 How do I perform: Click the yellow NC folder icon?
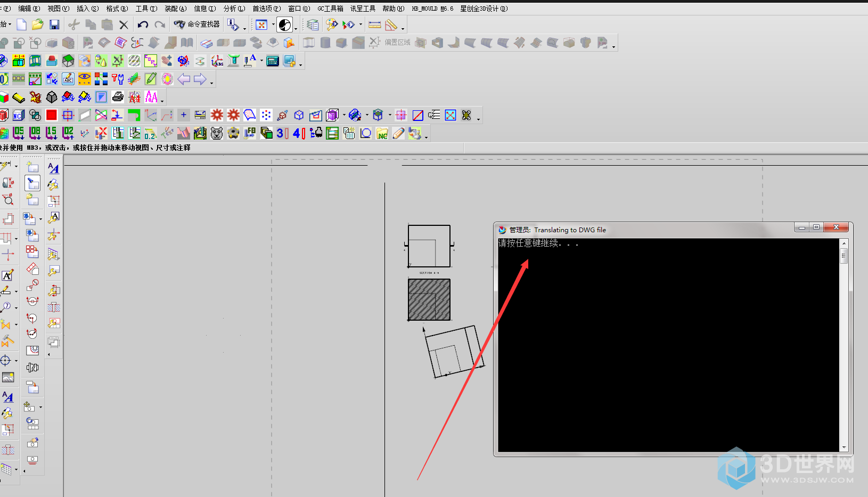[x=382, y=133]
